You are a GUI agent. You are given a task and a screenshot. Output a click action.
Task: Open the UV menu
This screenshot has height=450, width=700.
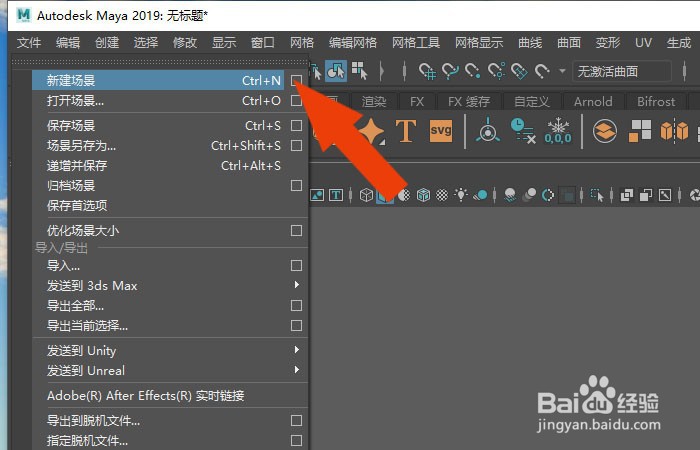643,43
